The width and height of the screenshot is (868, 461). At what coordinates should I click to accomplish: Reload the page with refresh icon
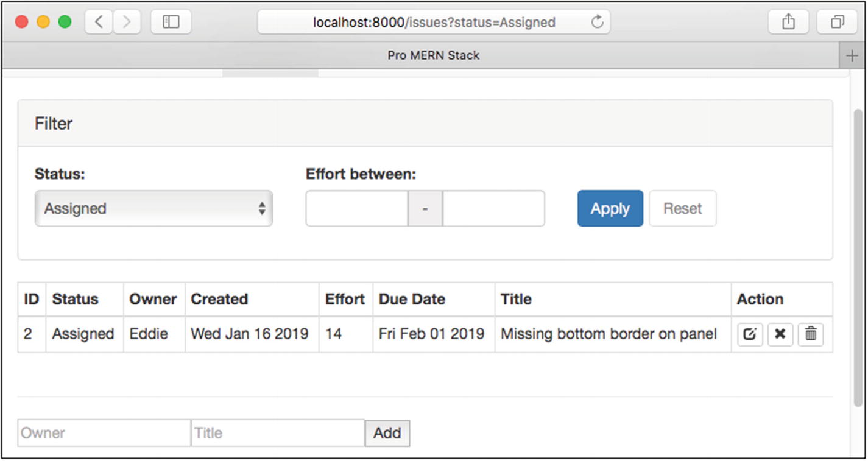597,23
